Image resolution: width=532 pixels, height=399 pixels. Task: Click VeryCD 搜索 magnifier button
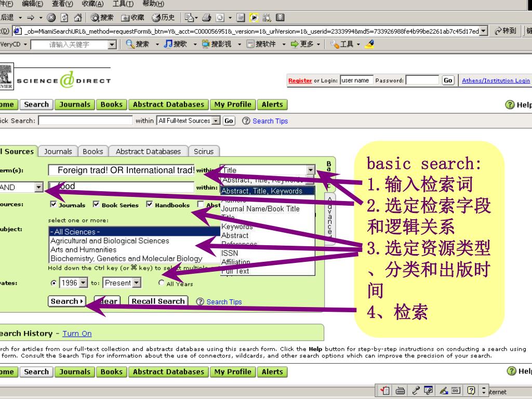tap(137, 44)
